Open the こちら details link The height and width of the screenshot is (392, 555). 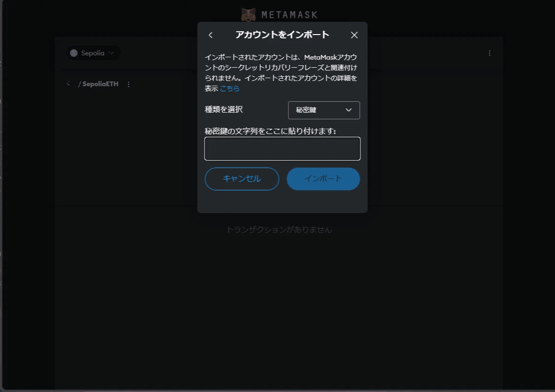[x=230, y=89]
